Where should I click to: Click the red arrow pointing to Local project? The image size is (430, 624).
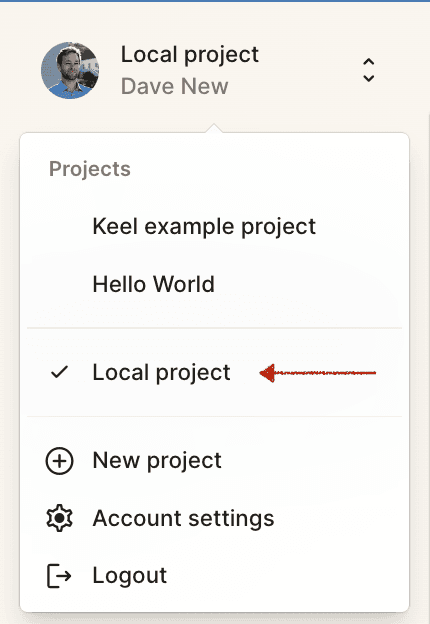click(317, 373)
